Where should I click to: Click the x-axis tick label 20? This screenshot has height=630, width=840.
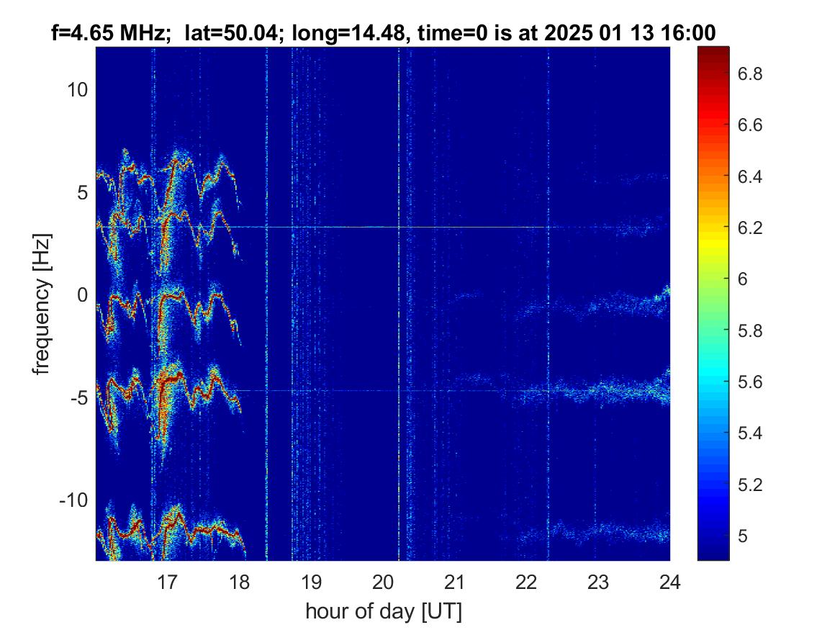click(x=382, y=582)
